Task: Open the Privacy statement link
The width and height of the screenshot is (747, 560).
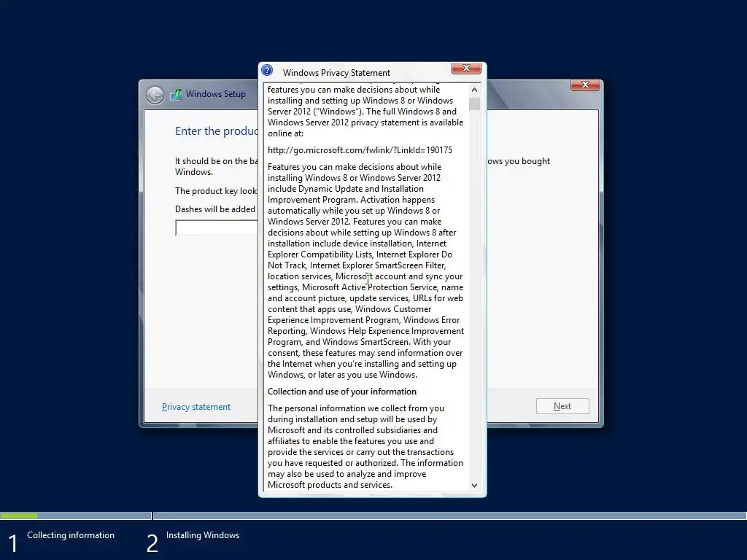Action: 196,407
